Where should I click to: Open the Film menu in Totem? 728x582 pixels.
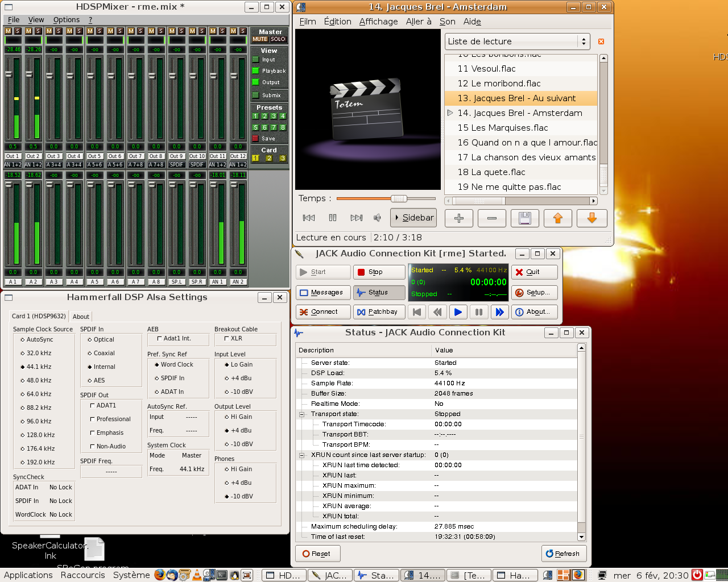tap(308, 22)
